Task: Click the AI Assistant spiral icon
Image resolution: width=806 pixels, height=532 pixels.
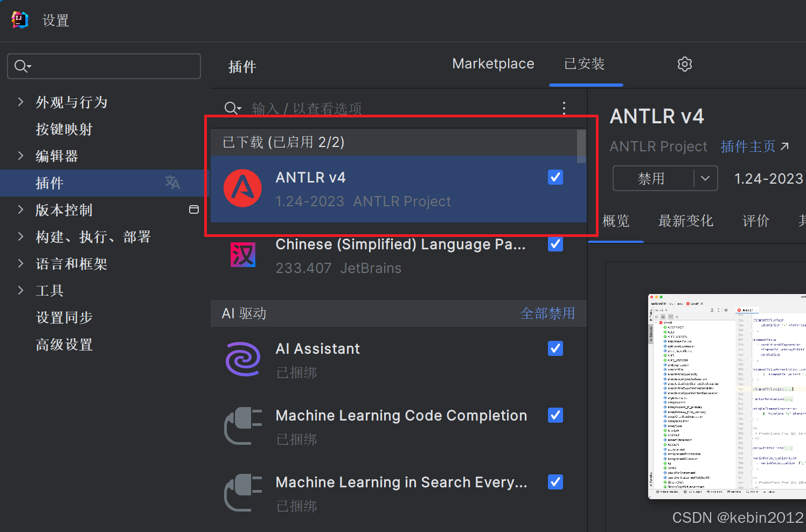Action: pos(243,359)
